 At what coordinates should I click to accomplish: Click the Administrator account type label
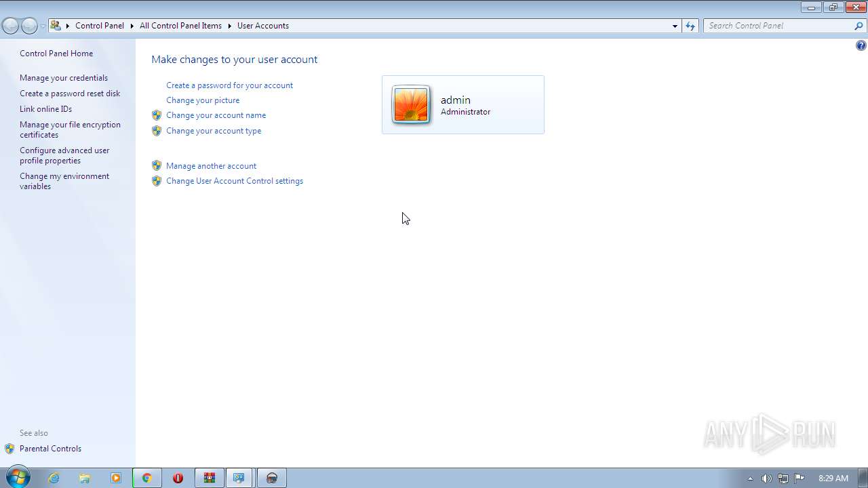(465, 112)
